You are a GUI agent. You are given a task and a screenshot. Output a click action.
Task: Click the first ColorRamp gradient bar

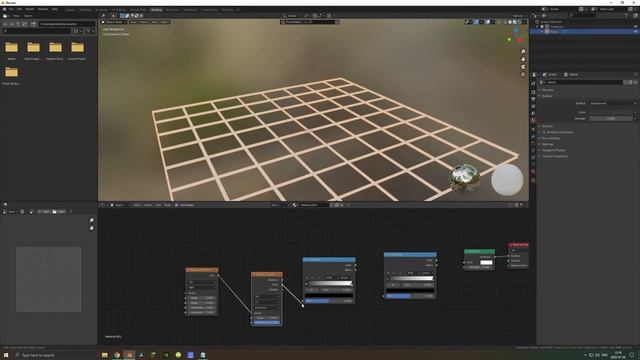[329, 283]
